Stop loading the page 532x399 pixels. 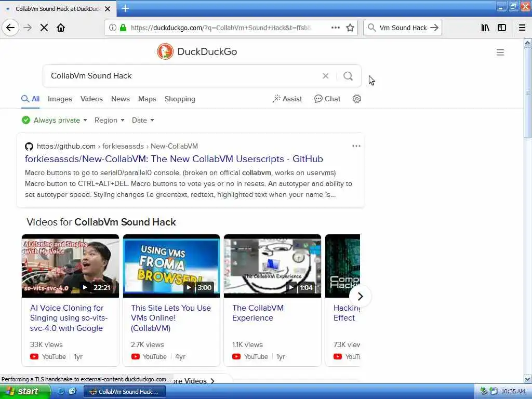(44, 28)
